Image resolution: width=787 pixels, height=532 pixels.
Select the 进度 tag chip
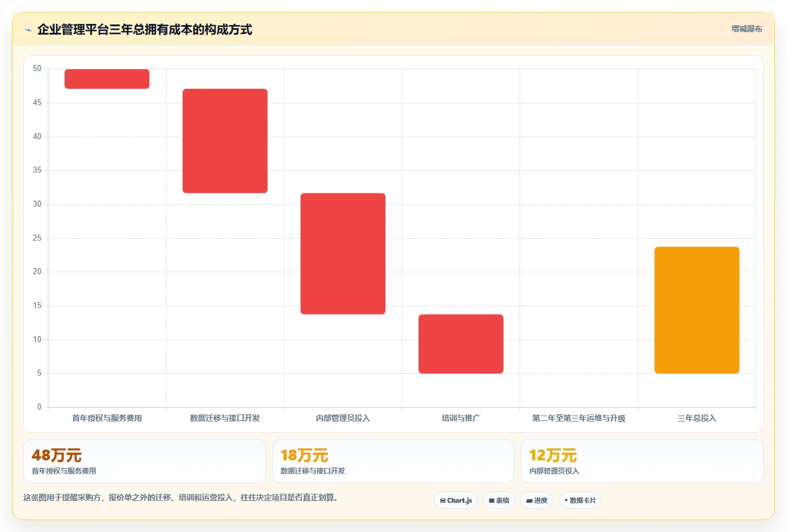537,500
